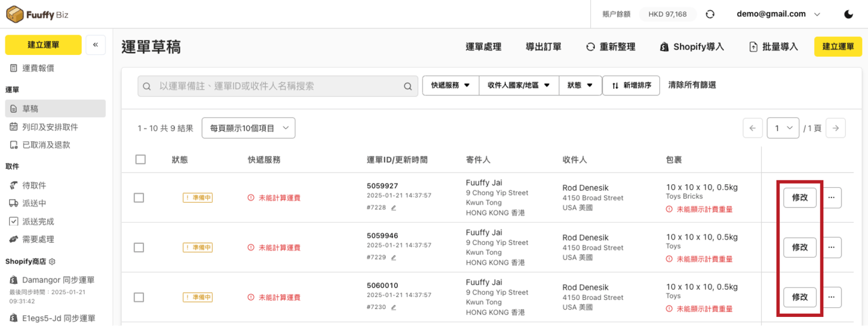The width and height of the screenshot is (868, 326).
Task: Open the 收件人國家/地區 filter dropdown
Action: click(x=518, y=86)
